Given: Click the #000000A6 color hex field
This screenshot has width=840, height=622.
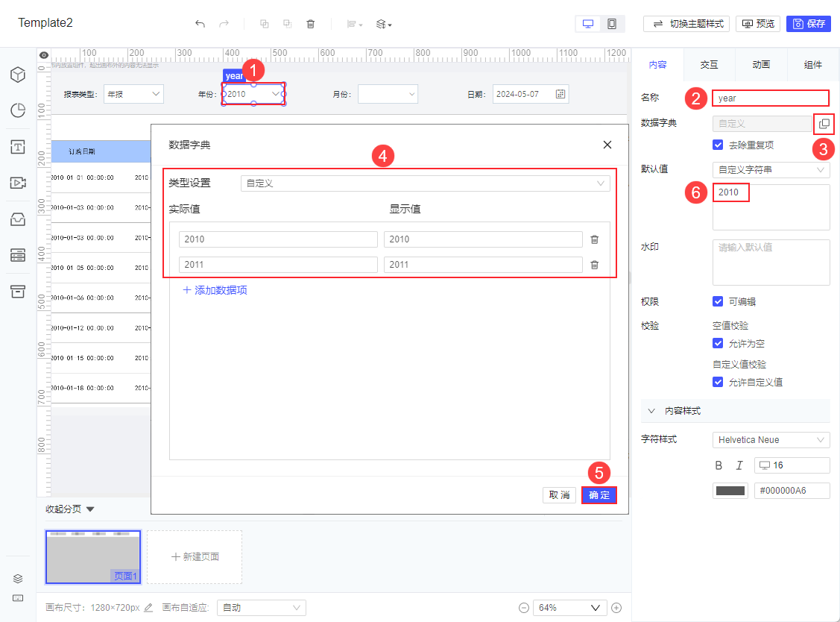Looking at the screenshot, I should [x=792, y=491].
